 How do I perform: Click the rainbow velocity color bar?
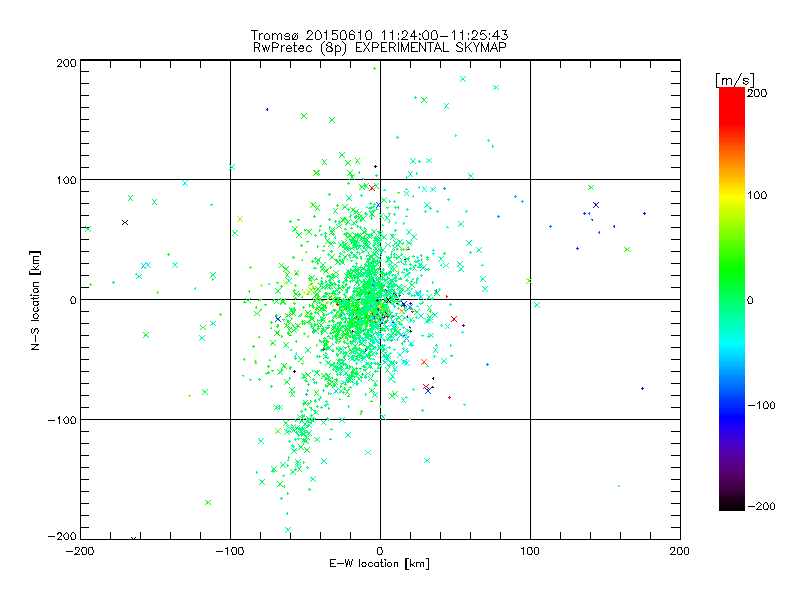tap(732, 299)
